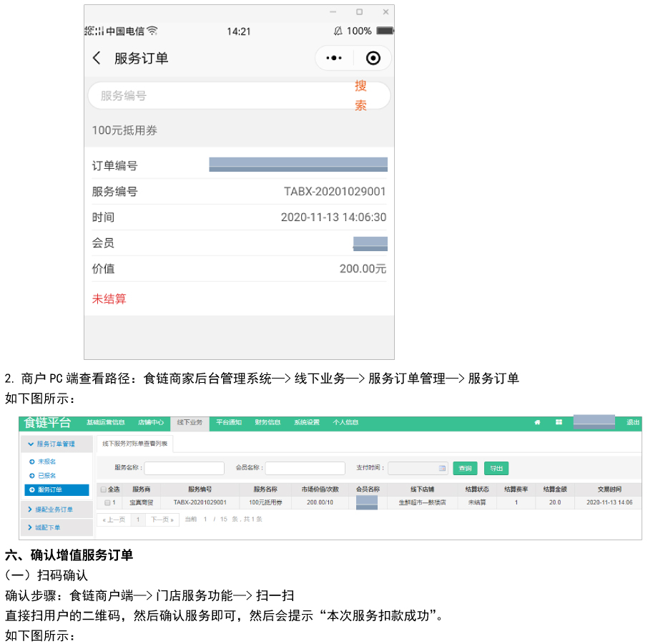Click the battery icon in phone status bar
Image resolution: width=658 pixels, height=644 pixels.
pyautogui.click(x=385, y=31)
